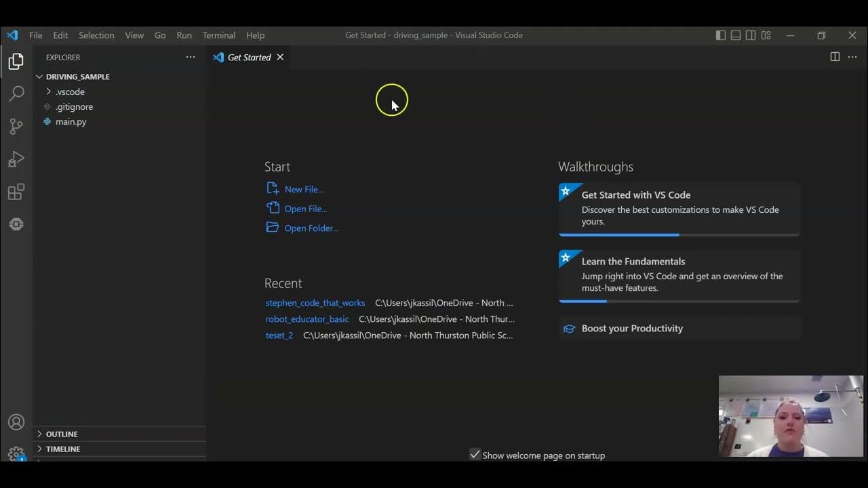Click the Open File icon
The image size is (868, 488).
(x=273, y=208)
